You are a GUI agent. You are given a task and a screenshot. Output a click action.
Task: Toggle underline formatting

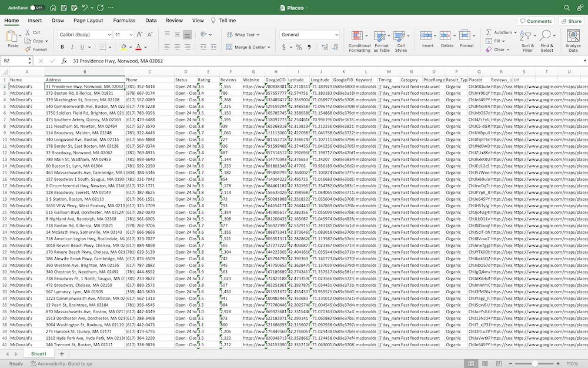tap(82, 47)
